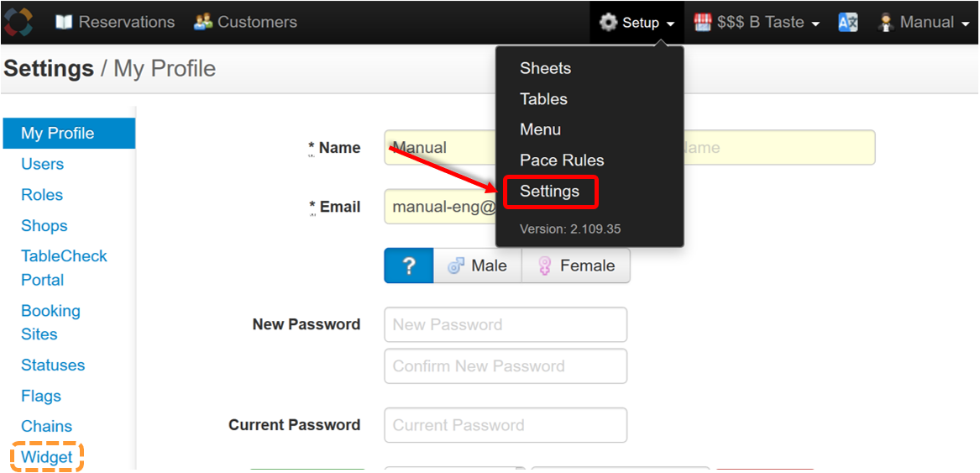Click the Manual user avatar icon
This screenshot has height=473, width=980.
[x=886, y=24]
